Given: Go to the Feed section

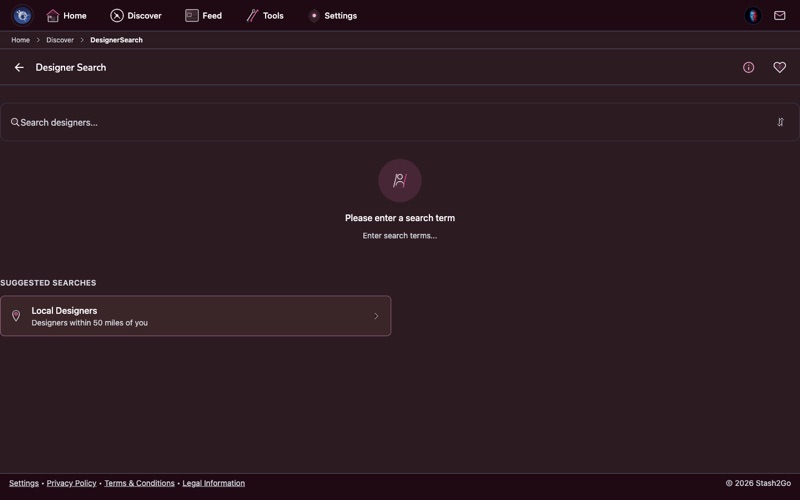Looking at the screenshot, I should 204,16.
